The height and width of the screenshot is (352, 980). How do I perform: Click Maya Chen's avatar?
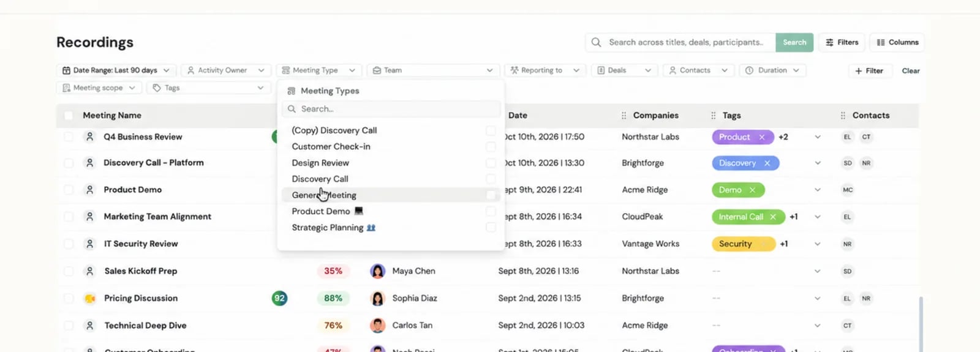click(x=378, y=271)
